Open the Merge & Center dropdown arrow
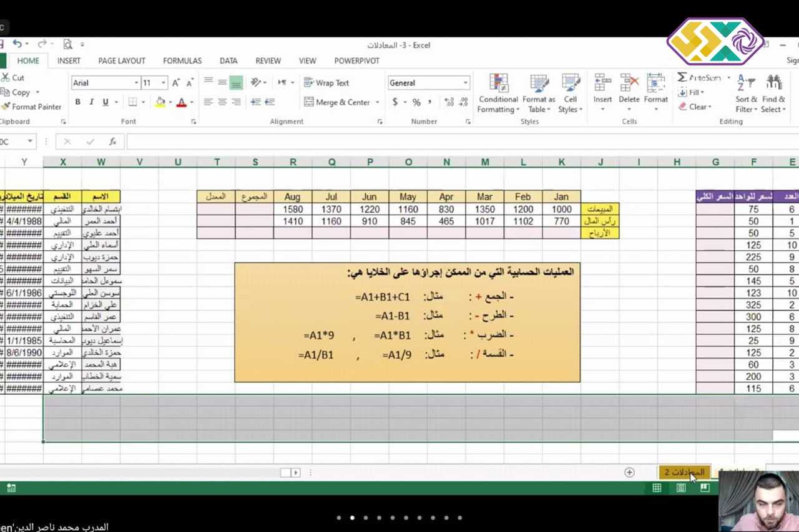 [378, 102]
